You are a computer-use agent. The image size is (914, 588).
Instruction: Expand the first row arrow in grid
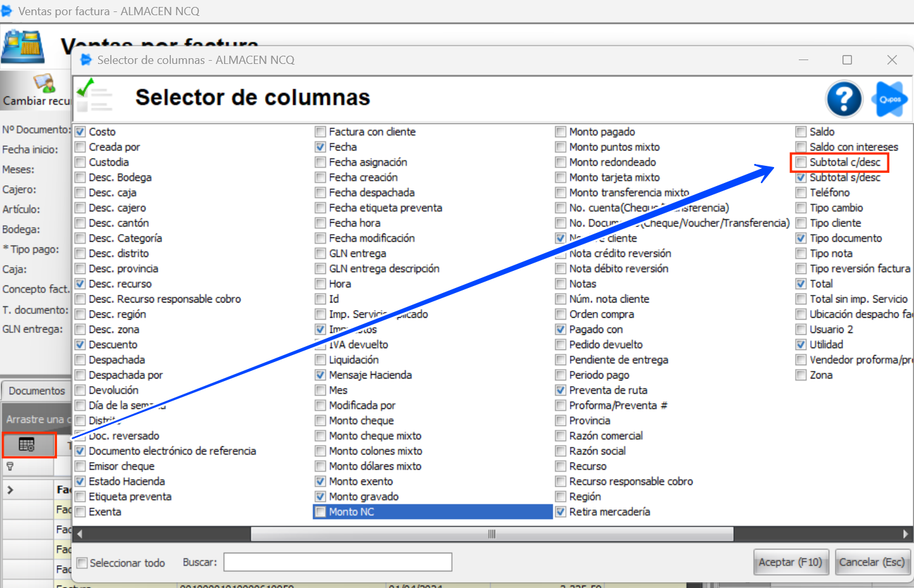(10, 490)
